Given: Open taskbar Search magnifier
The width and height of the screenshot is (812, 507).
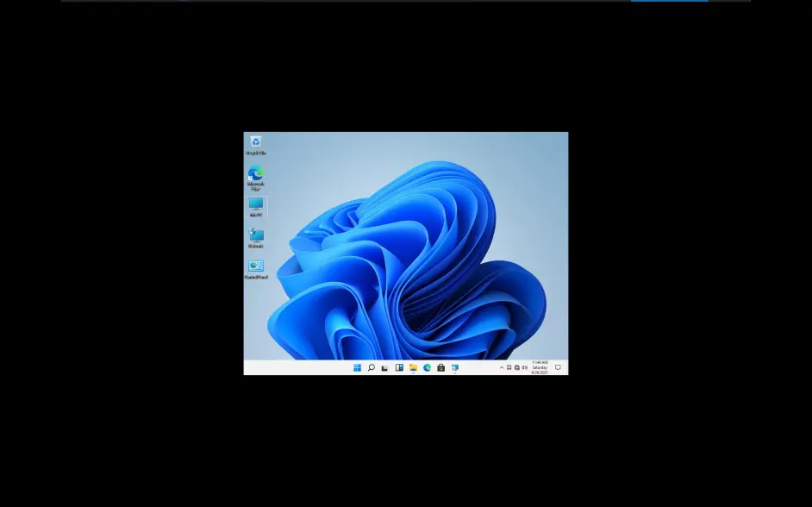Looking at the screenshot, I should (372, 367).
